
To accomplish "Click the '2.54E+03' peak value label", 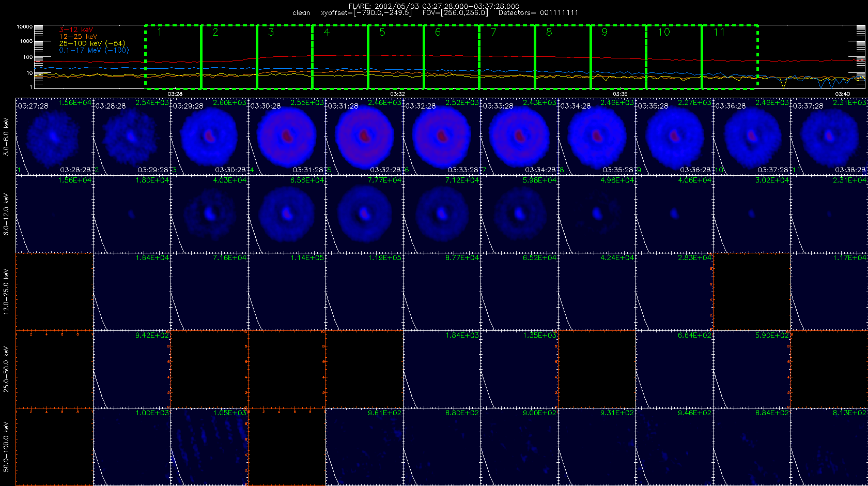I will click(152, 103).
